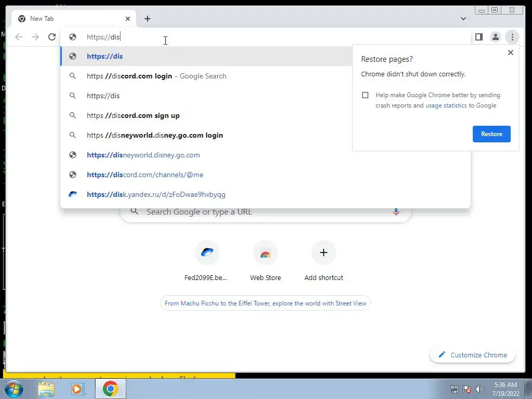Viewport: 532px width, 399px height.
Task: Open the Fed2099E shortcut tile
Action: (x=207, y=260)
